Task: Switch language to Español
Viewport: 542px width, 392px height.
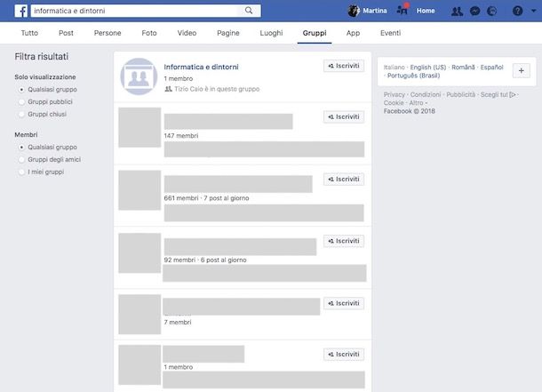Action: point(491,67)
